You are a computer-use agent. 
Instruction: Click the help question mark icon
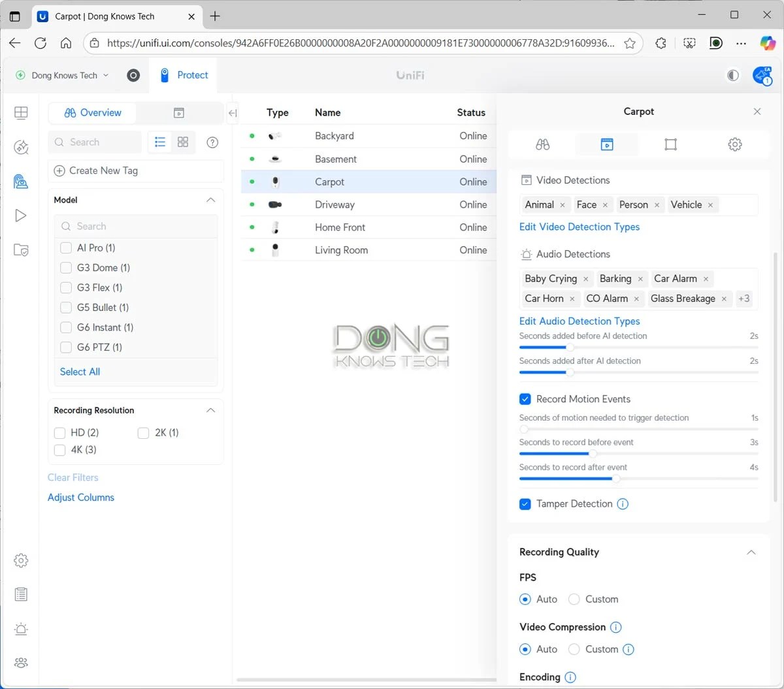click(x=212, y=142)
